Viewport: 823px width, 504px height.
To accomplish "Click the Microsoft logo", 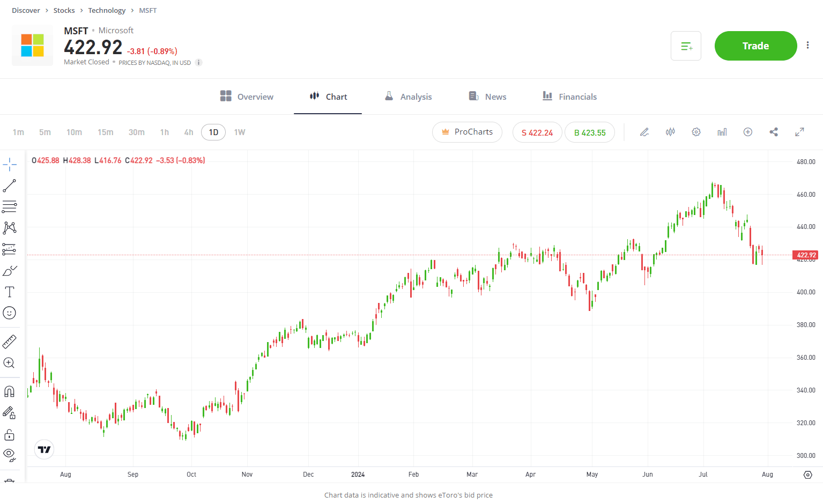I will click(x=32, y=46).
